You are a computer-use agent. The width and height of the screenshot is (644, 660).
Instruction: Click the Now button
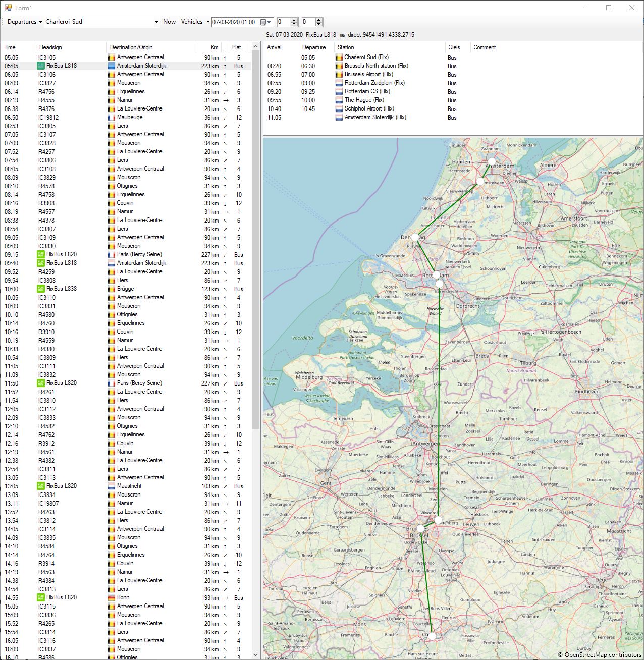click(x=169, y=22)
